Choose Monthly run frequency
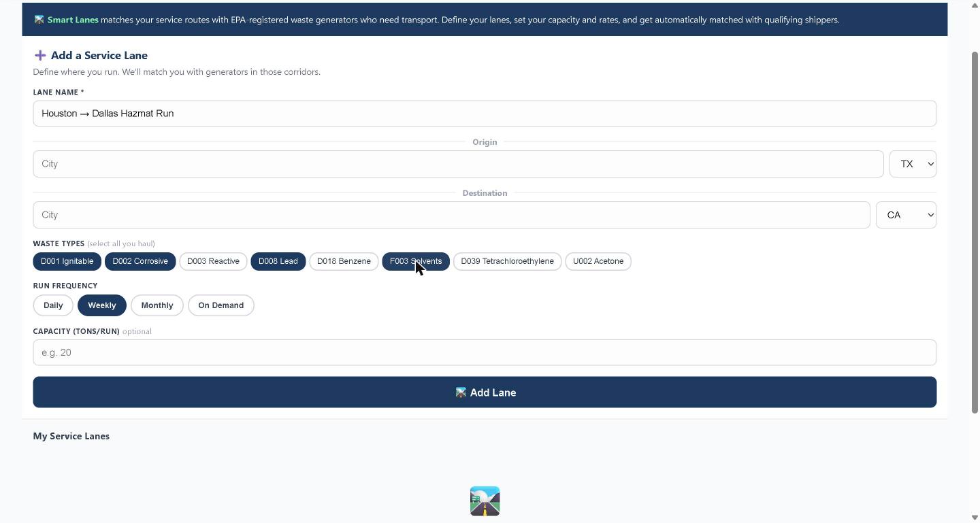The width and height of the screenshot is (980, 523). pyautogui.click(x=157, y=305)
